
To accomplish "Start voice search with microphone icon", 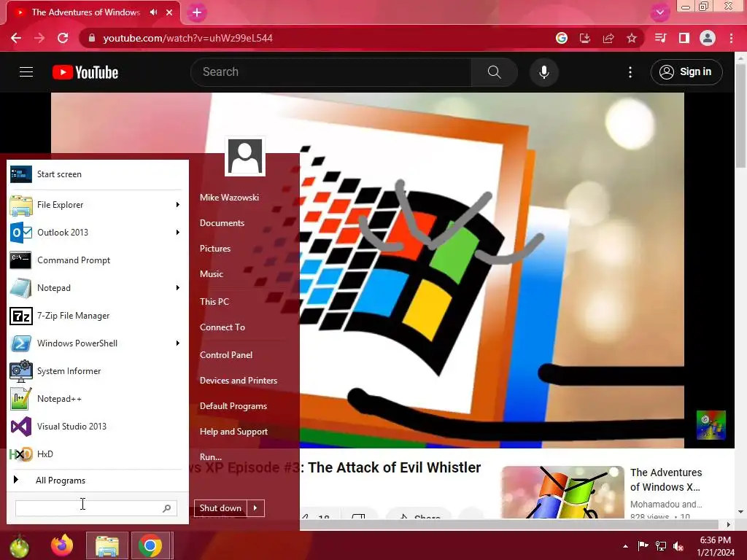I will (544, 72).
